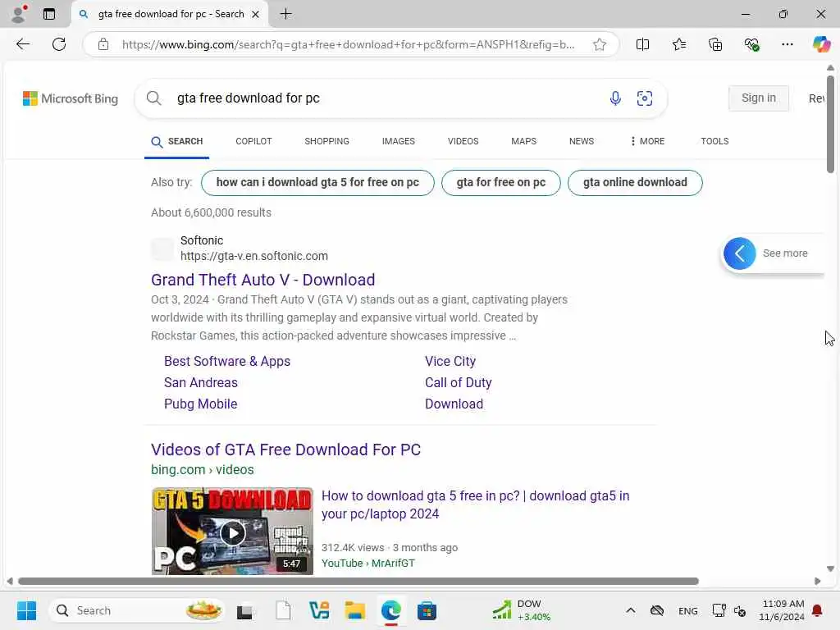The image size is (840, 630).
Task: Open the Edge profile icon
Action: [x=19, y=14]
